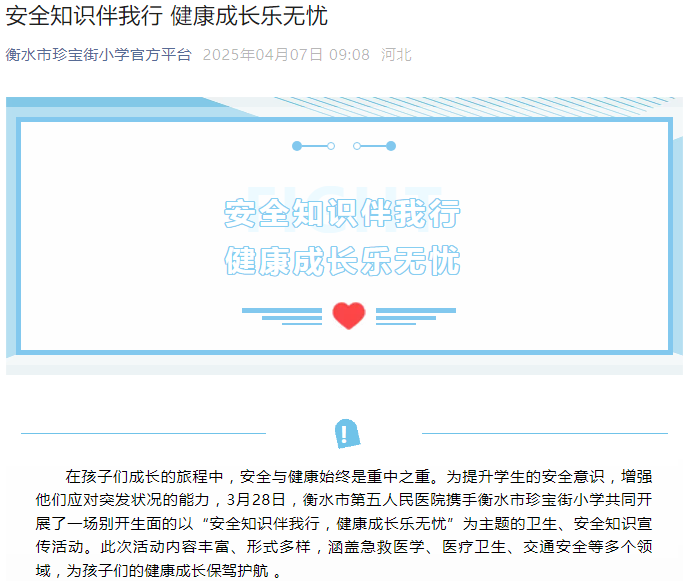This screenshot has height=581, width=686.
Task: Click the publish date 2025年04月07日 09:08
Action: click(286, 55)
